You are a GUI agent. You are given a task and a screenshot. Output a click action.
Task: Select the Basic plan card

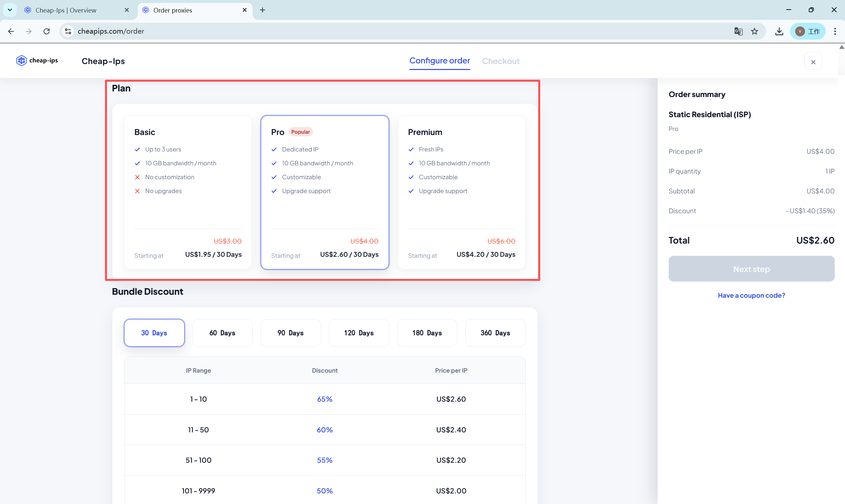point(188,192)
